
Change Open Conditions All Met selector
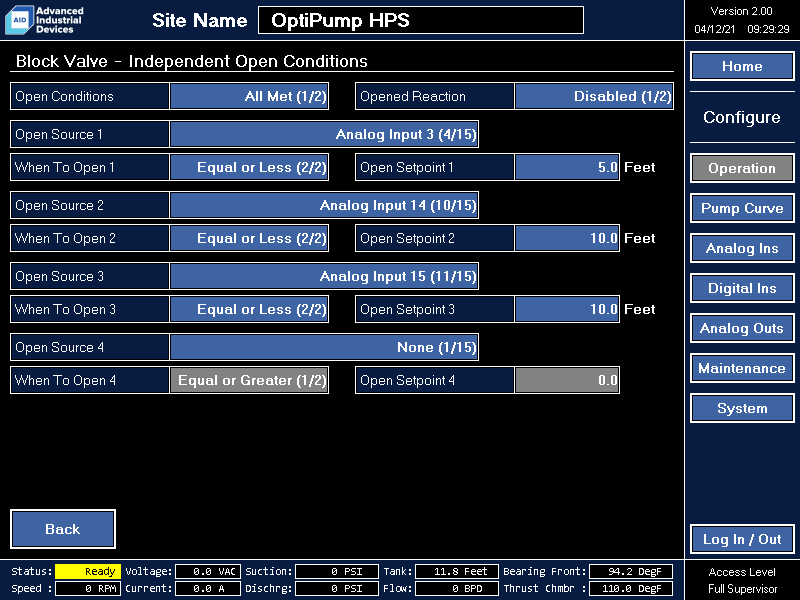(249, 96)
